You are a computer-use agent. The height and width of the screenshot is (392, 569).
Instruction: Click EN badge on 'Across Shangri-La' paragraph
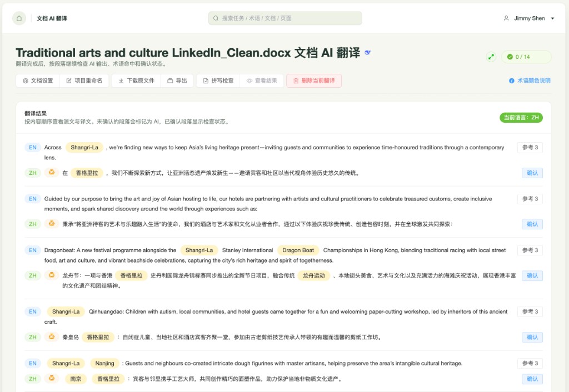pos(33,147)
